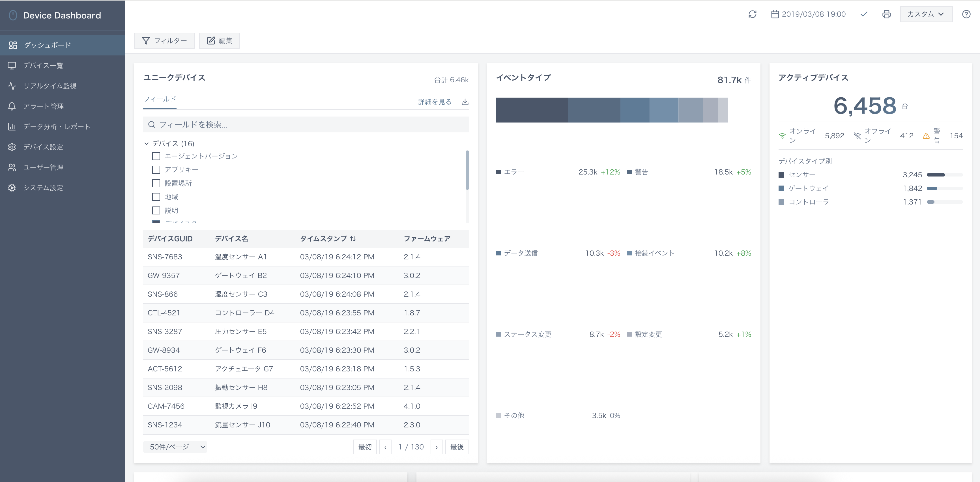Screen dimensions: 980x482
Task: Collapse the デバイス (16) field group
Action: [x=147, y=143]
